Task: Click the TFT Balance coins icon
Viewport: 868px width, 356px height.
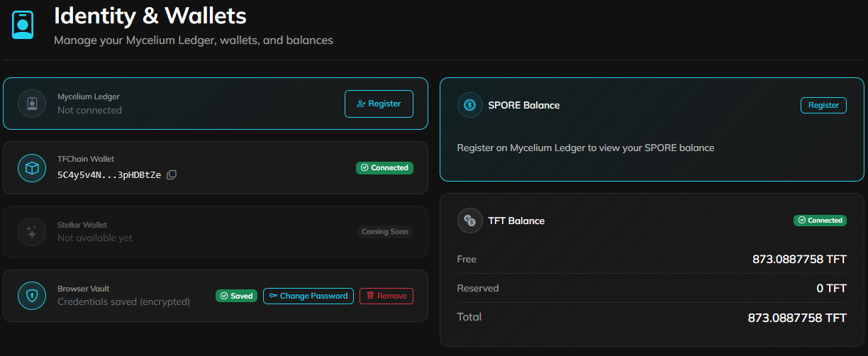Action: tap(469, 221)
